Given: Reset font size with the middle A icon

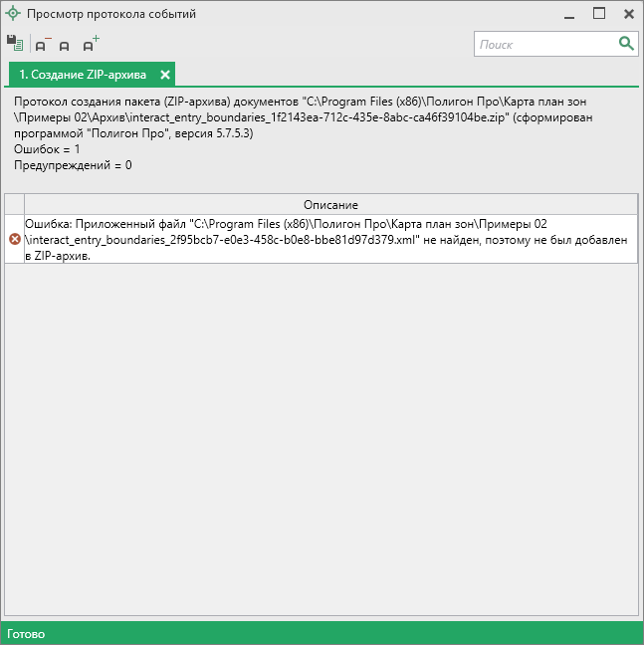Looking at the screenshot, I should (65, 45).
